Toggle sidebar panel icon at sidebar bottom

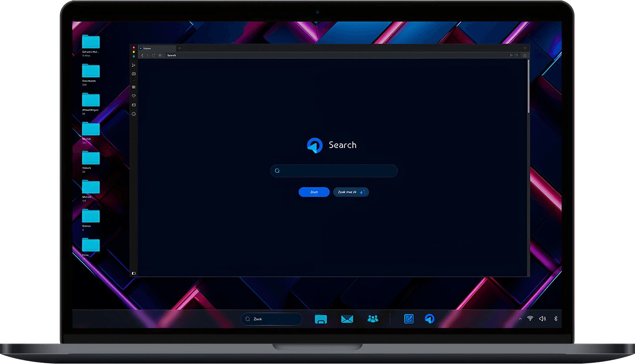[134, 273]
